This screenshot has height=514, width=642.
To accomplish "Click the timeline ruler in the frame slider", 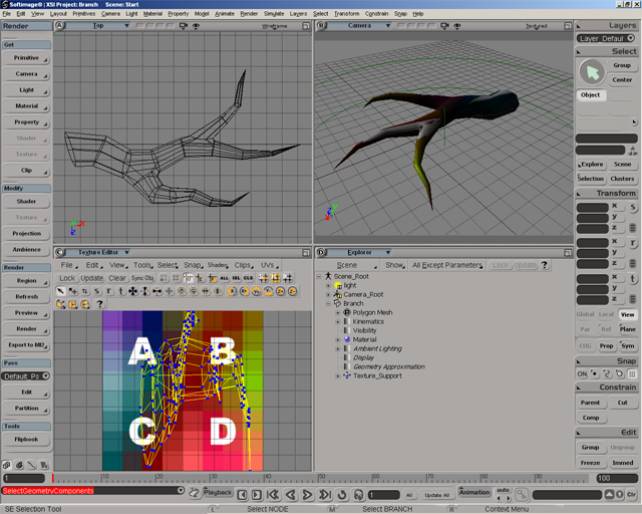I will [x=300, y=479].
